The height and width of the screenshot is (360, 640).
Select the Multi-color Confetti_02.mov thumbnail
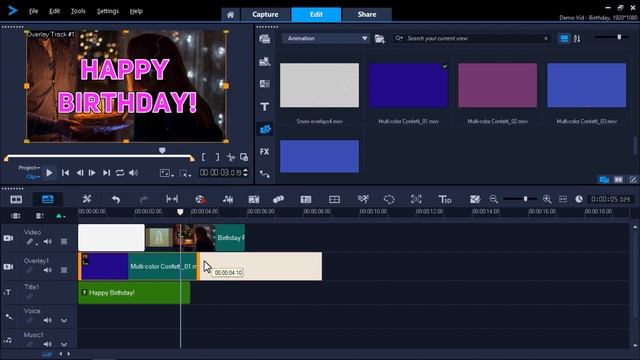498,85
